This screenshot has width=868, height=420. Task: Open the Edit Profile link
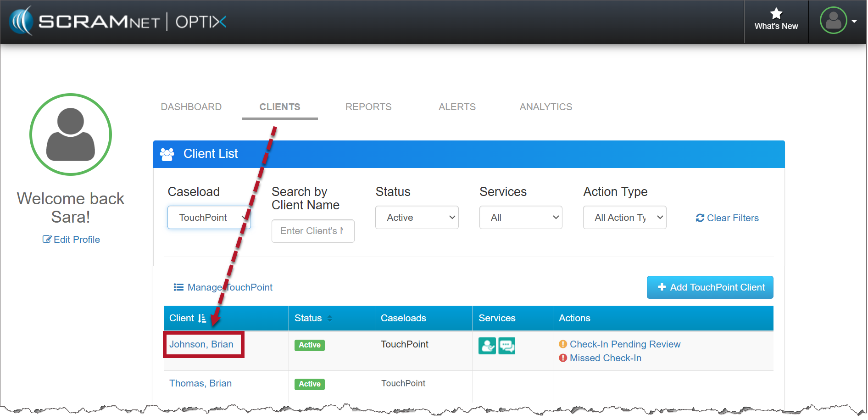pos(72,240)
